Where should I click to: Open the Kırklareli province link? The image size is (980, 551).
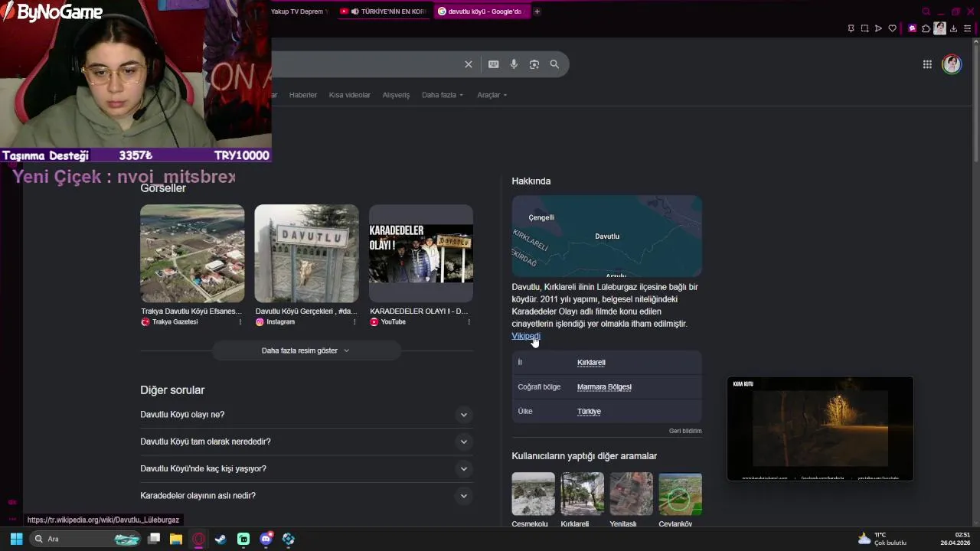click(591, 363)
